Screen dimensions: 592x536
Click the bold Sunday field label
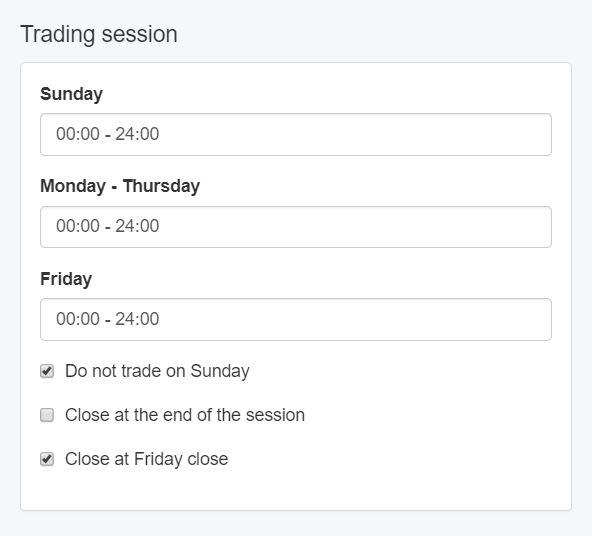pos(71,94)
